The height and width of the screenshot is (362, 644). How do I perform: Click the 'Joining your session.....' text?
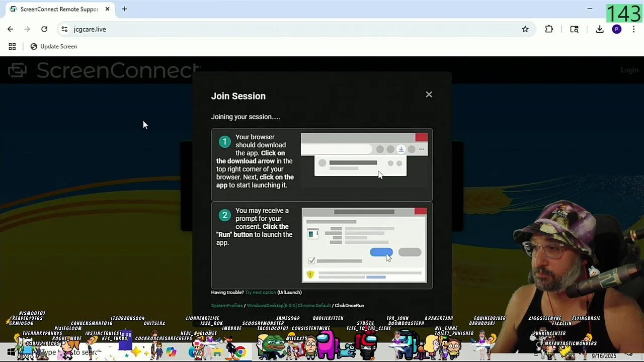point(246,117)
